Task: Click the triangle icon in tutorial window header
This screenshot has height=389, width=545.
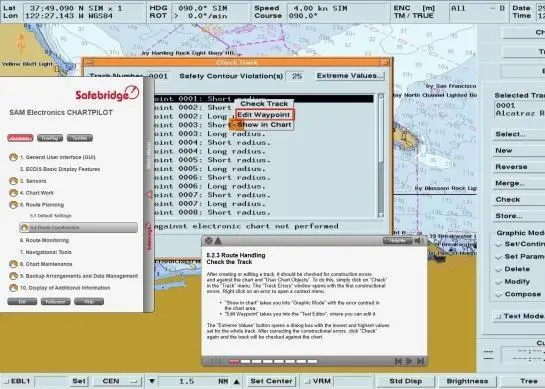Action: (x=218, y=241)
